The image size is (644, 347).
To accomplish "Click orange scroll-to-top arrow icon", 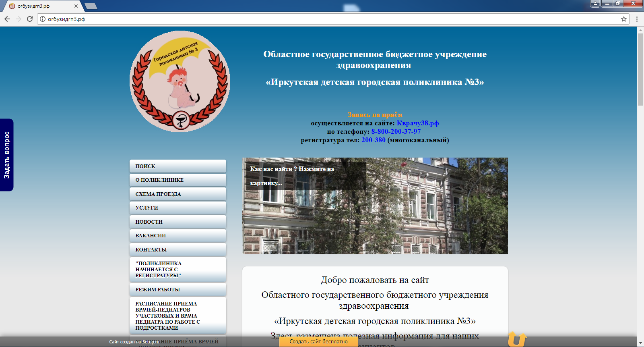I will 517,339.
